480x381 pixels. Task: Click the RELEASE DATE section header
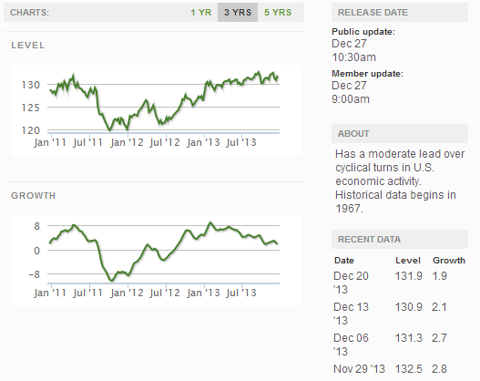400,13
